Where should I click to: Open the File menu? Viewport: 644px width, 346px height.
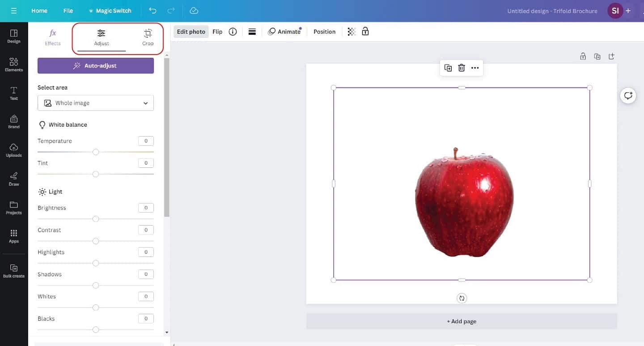click(x=68, y=10)
